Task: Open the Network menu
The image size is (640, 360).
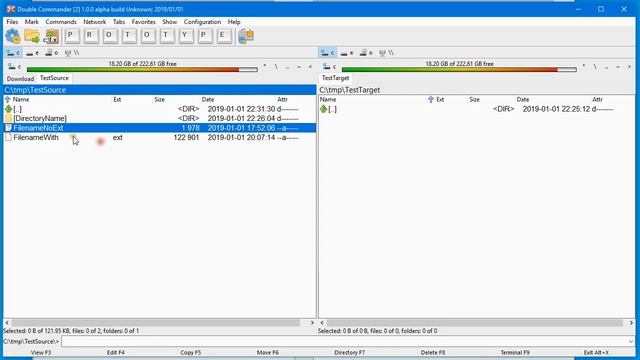Action: pos(95,22)
